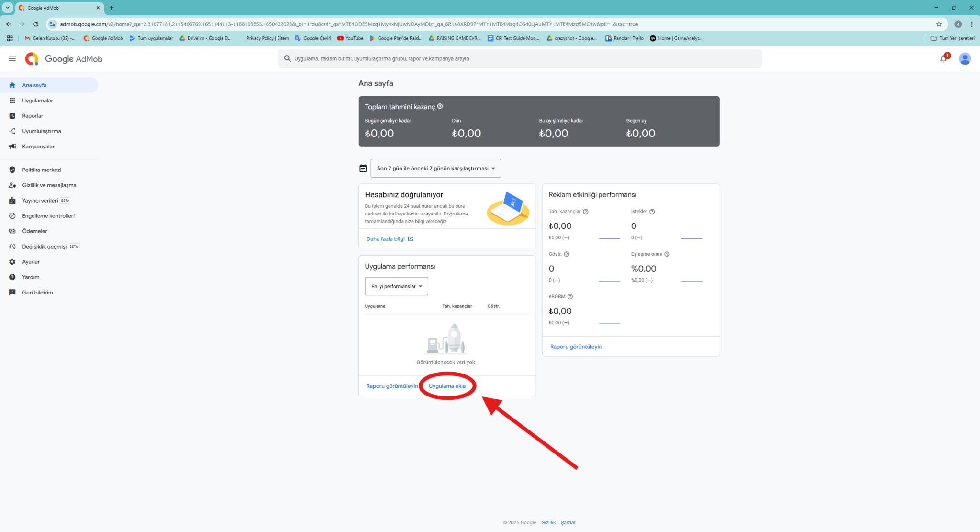Open the hamburger main menu icon
Screen dimensions: 980x532
click(12, 59)
